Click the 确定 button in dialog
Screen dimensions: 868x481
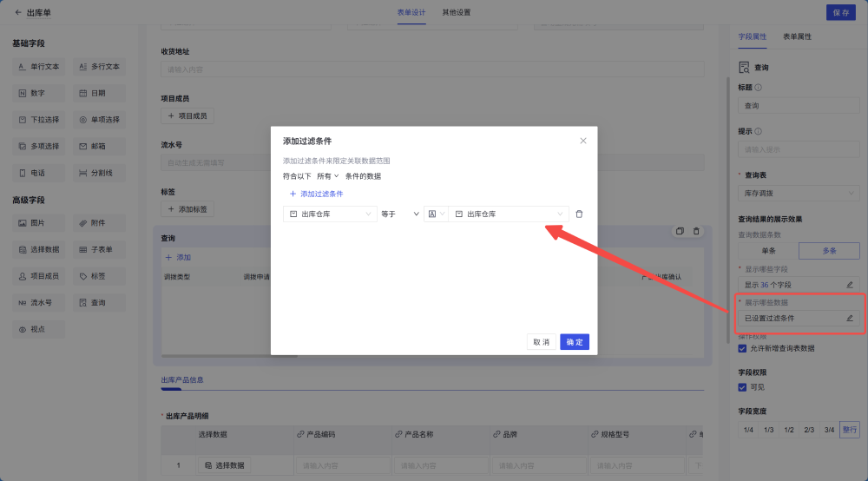click(575, 342)
